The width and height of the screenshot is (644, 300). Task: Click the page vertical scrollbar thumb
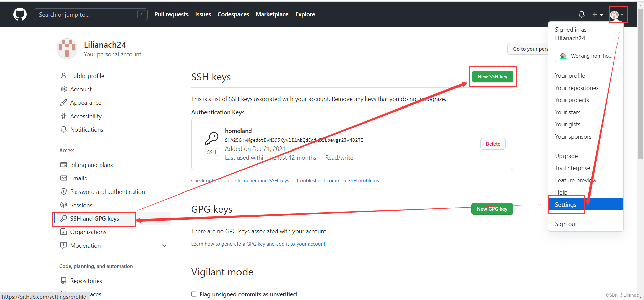point(640,84)
